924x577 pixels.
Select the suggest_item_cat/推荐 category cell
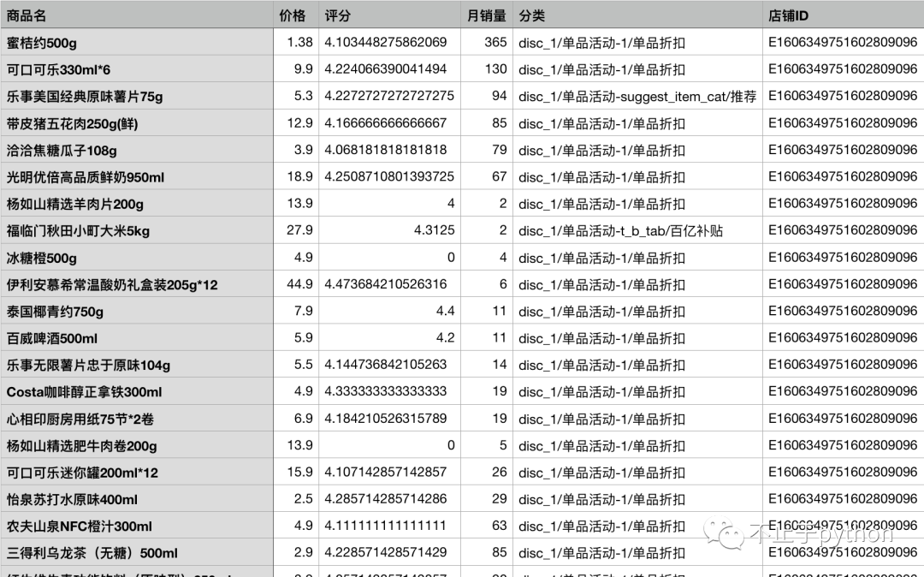[637, 97]
